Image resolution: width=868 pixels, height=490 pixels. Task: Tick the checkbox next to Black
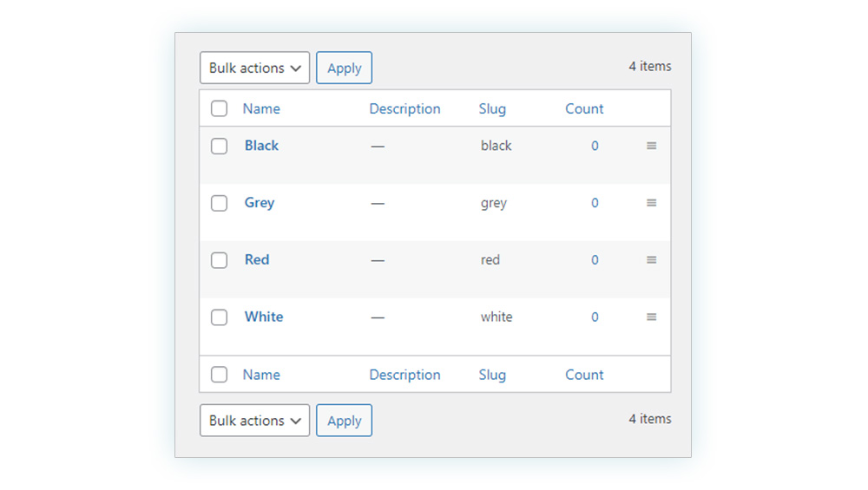tap(220, 146)
